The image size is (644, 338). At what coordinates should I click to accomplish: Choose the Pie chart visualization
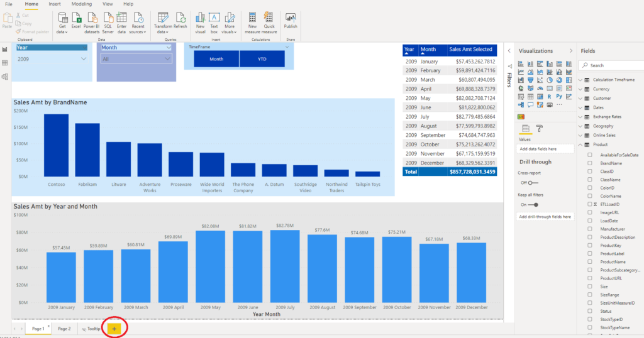550,80
